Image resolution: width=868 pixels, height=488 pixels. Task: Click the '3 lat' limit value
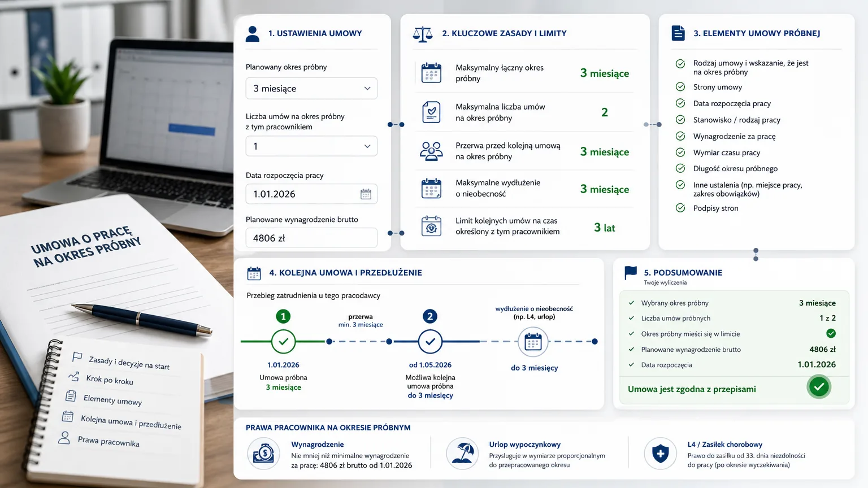(604, 228)
